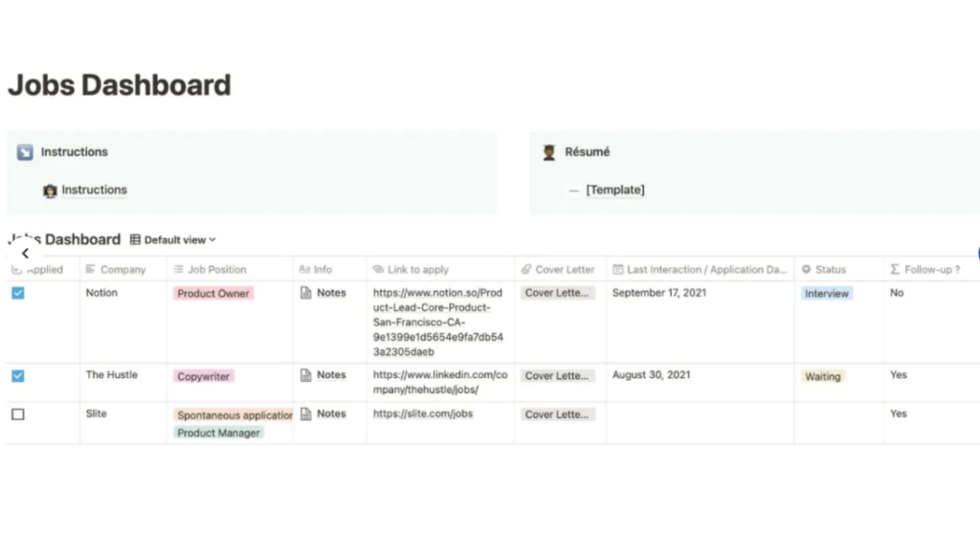Click the Company column header
Screen dimensions: 980x534
click(122, 270)
